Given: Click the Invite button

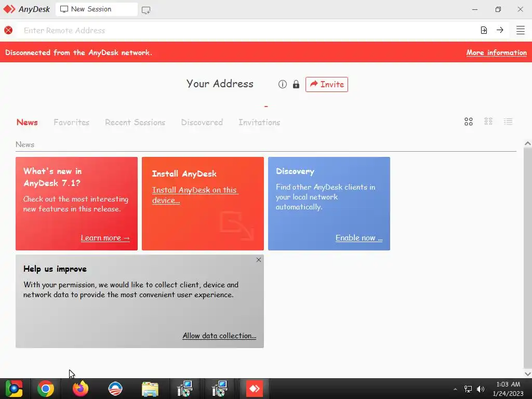Looking at the screenshot, I should coord(327,84).
